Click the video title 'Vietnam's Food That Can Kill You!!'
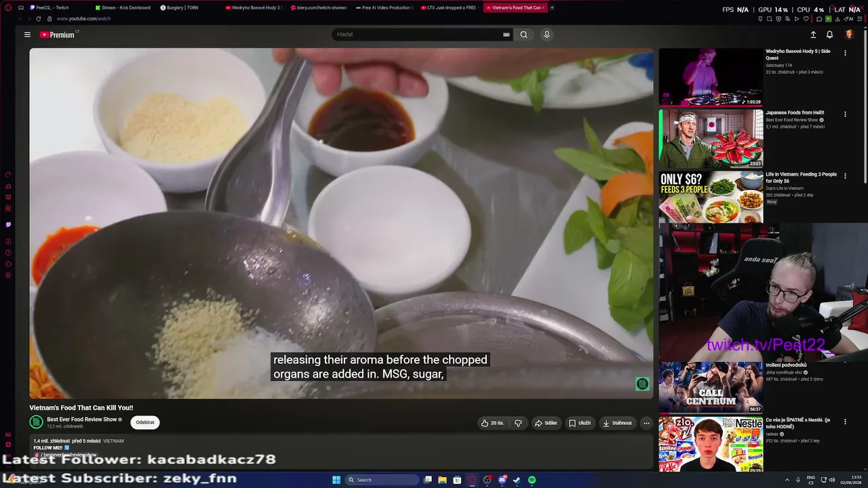Image resolution: width=868 pixels, height=488 pixels. [x=81, y=408]
